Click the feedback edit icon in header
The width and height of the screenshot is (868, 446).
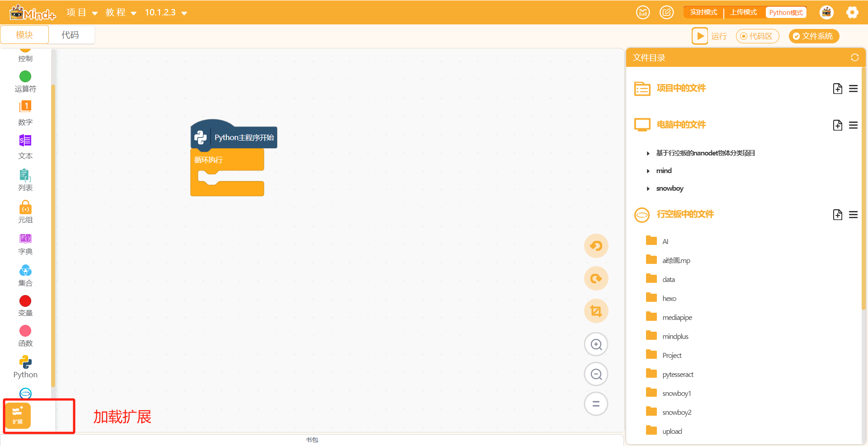tap(666, 12)
